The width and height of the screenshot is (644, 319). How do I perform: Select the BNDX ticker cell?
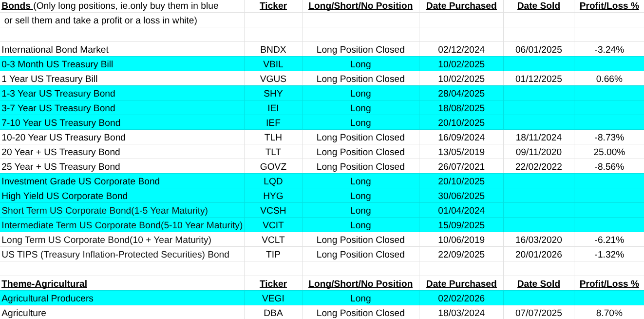click(273, 50)
